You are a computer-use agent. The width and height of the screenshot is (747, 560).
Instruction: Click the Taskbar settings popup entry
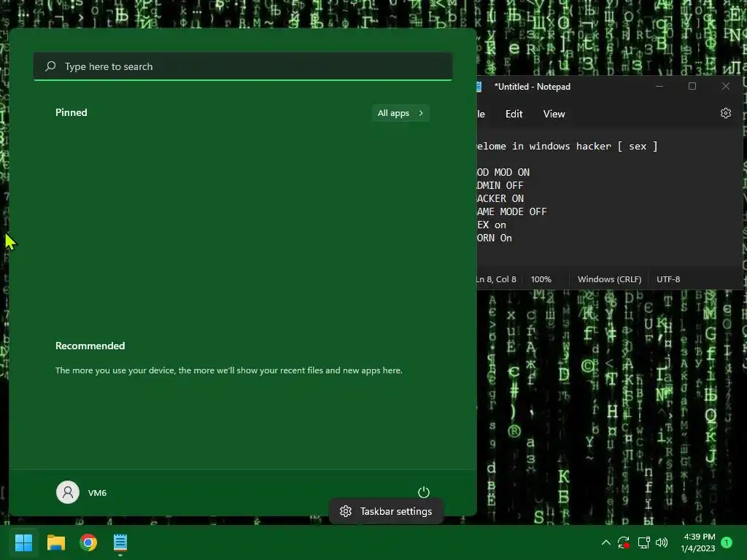pos(387,511)
